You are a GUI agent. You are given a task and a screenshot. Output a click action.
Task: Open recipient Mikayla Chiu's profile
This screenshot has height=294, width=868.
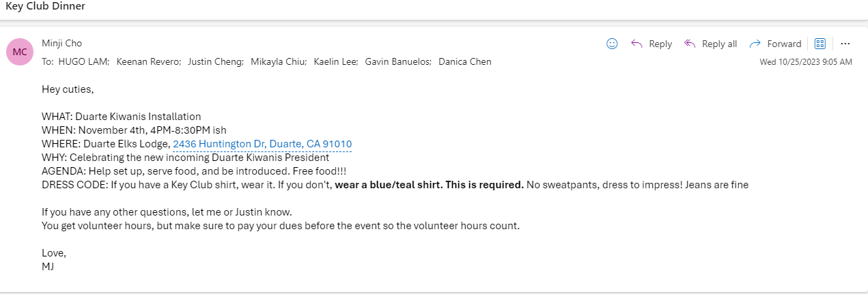(x=279, y=61)
